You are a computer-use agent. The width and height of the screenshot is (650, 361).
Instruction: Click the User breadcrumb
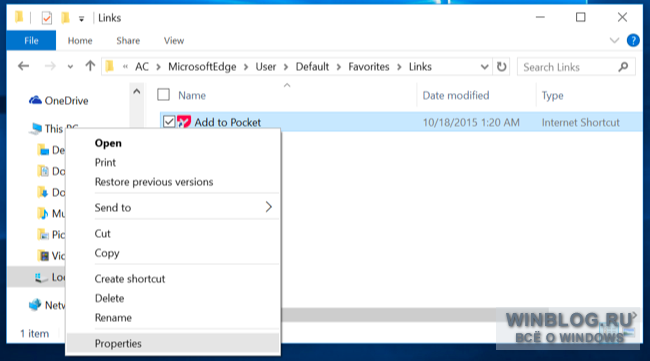(x=266, y=67)
